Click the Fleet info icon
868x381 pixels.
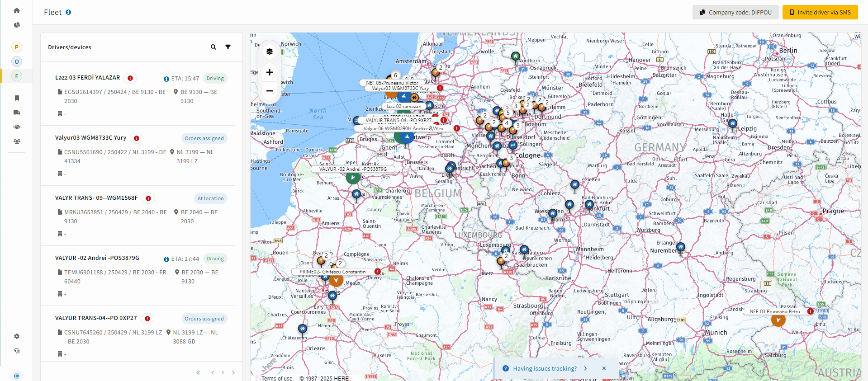(x=68, y=12)
